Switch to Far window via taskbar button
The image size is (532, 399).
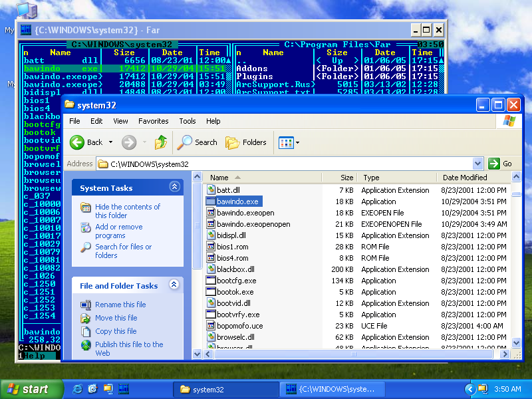tap(332, 390)
